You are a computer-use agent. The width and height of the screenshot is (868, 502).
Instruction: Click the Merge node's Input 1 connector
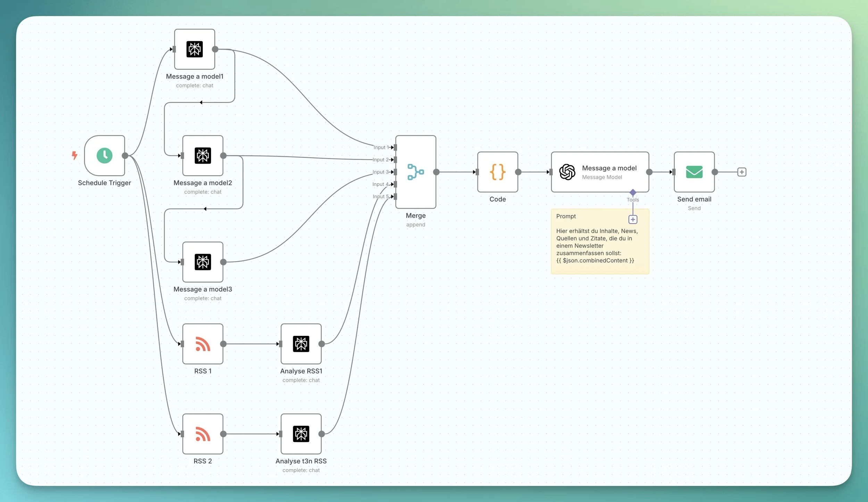click(395, 147)
